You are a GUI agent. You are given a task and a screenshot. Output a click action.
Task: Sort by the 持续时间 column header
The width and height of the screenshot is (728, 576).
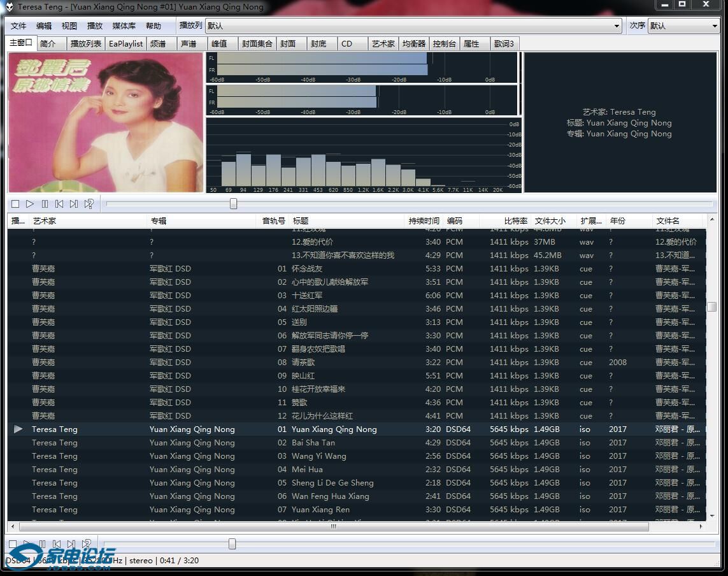424,221
